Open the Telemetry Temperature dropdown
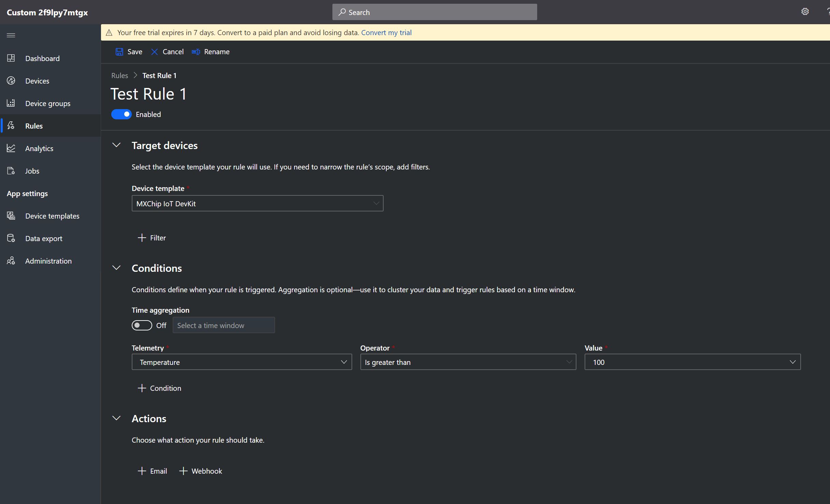 tap(242, 362)
